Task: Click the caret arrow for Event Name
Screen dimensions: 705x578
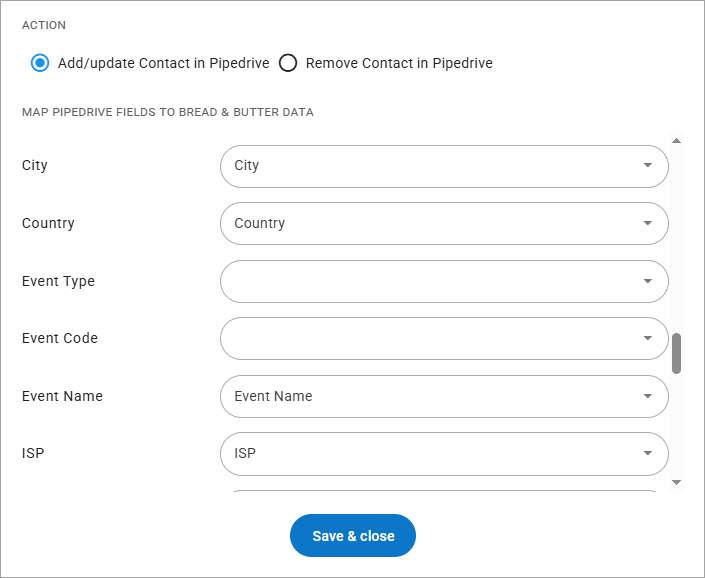Action: point(648,397)
